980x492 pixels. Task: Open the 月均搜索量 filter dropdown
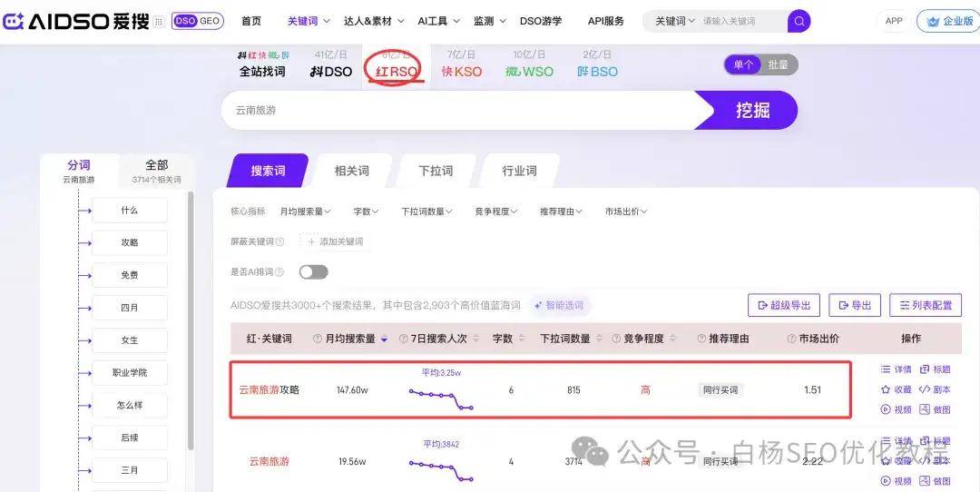(x=305, y=212)
